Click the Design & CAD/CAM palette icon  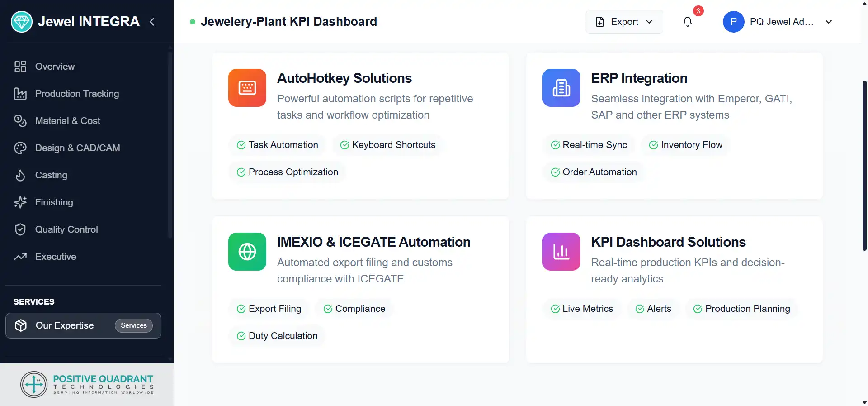pos(20,148)
